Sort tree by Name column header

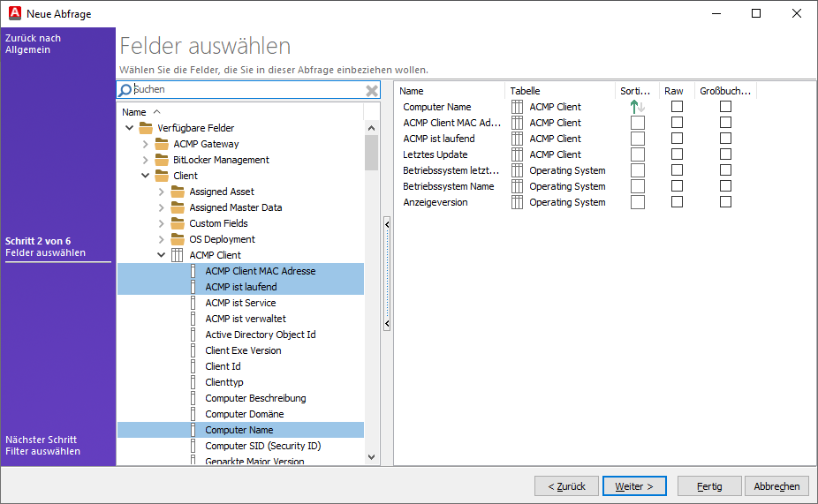point(240,112)
